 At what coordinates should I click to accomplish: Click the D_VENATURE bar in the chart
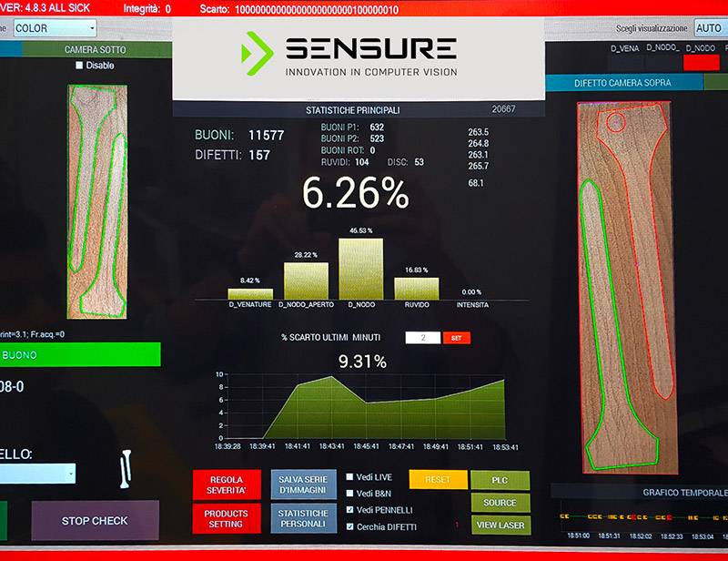point(250,294)
